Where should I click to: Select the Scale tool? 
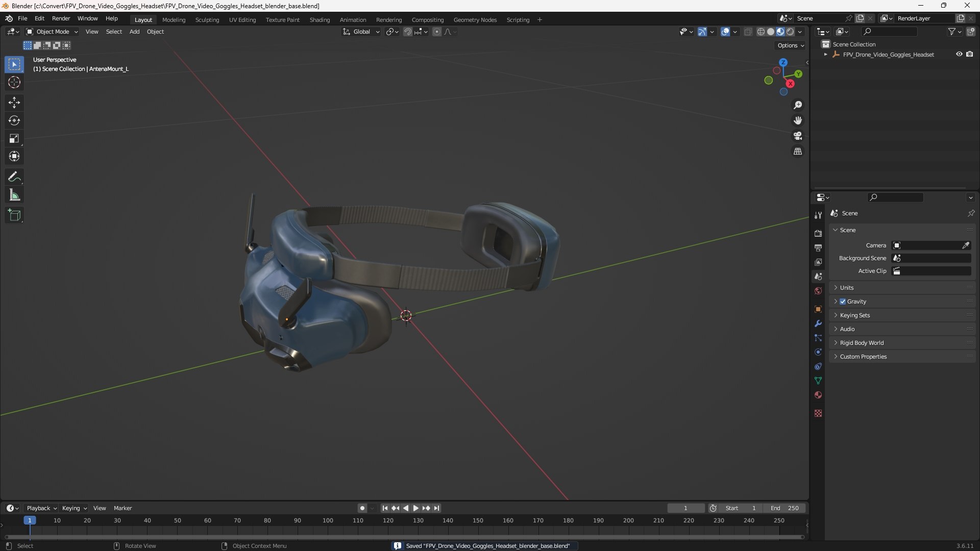(14, 138)
